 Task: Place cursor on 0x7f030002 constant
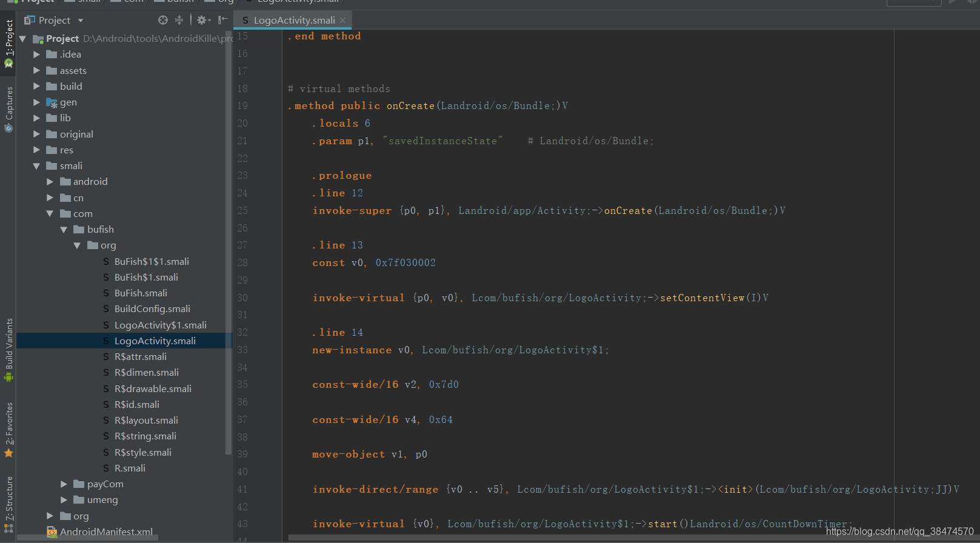click(x=405, y=262)
